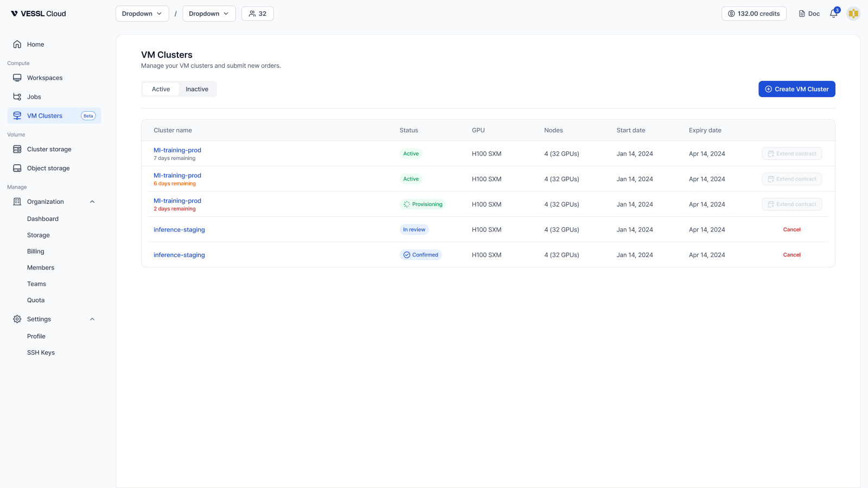Collapse the Settings section chevron
Screen dimensions: 868x488
click(92, 319)
